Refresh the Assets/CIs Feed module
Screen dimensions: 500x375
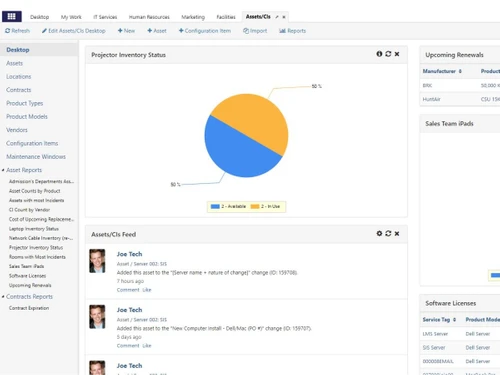pyautogui.click(x=388, y=233)
